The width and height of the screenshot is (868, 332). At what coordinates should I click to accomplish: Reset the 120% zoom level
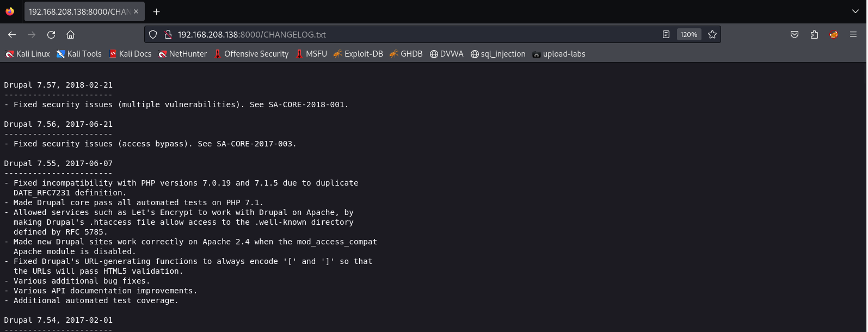[689, 34]
